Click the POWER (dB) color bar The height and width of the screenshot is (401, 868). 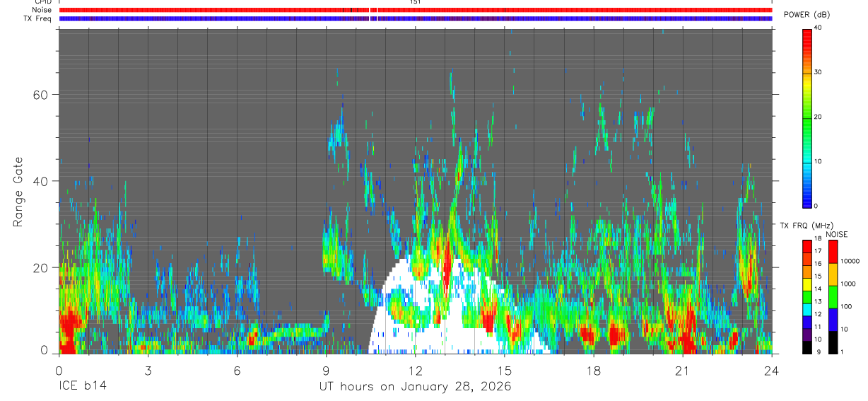(807, 117)
